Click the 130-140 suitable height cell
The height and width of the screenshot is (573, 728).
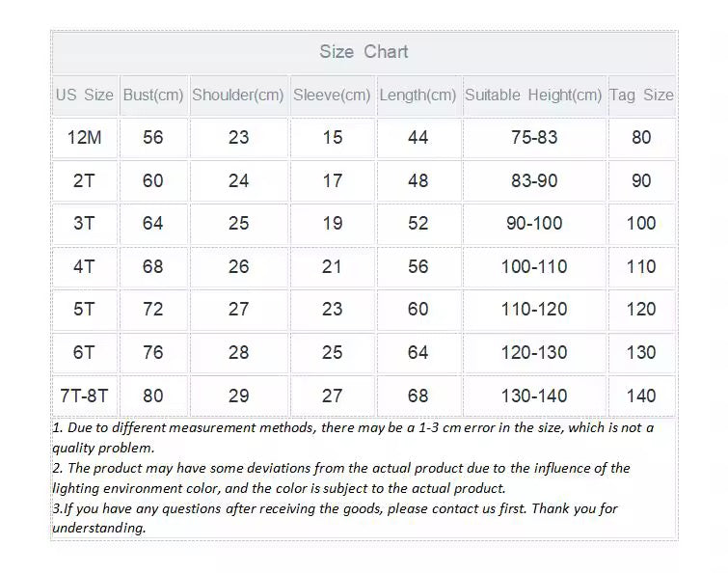coord(533,396)
